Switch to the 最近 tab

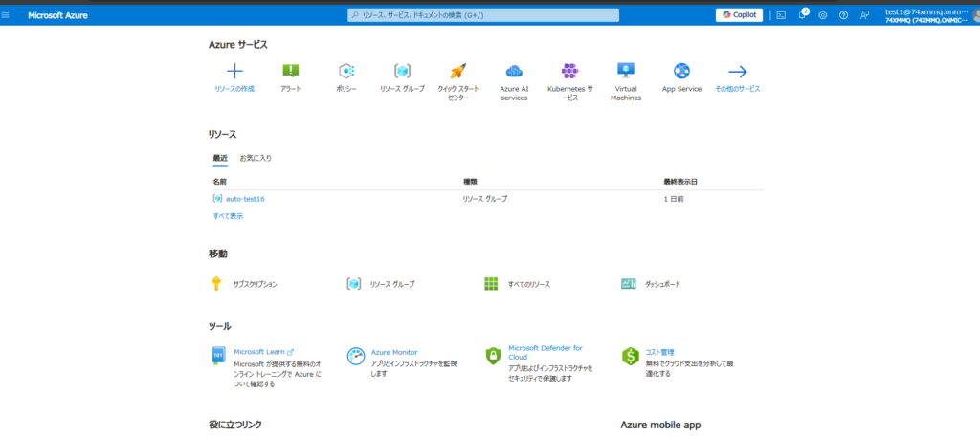[220, 158]
